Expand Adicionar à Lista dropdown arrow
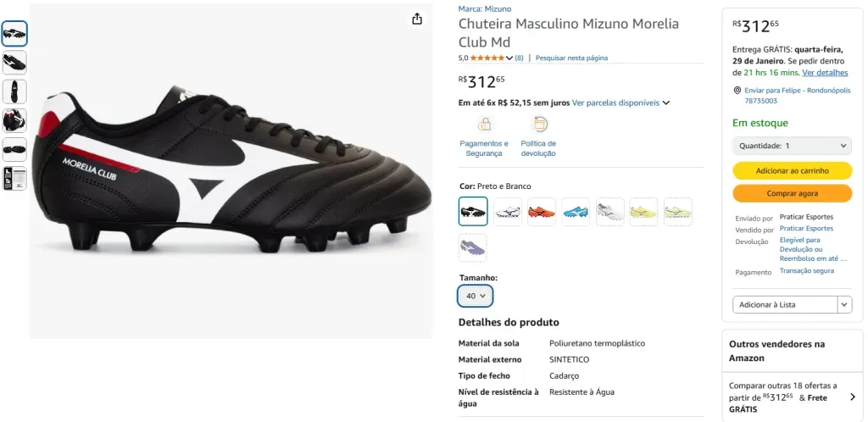868x422 pixels. 844,304
